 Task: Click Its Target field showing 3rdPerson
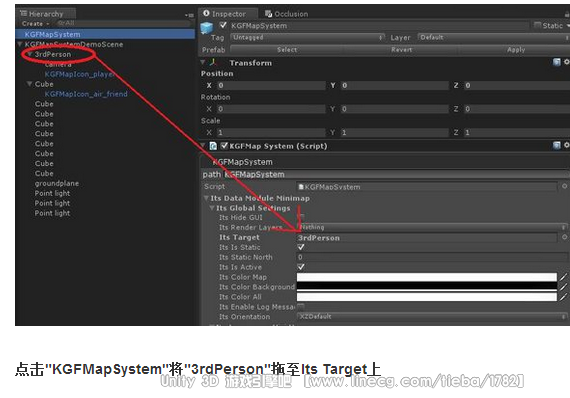427,238
